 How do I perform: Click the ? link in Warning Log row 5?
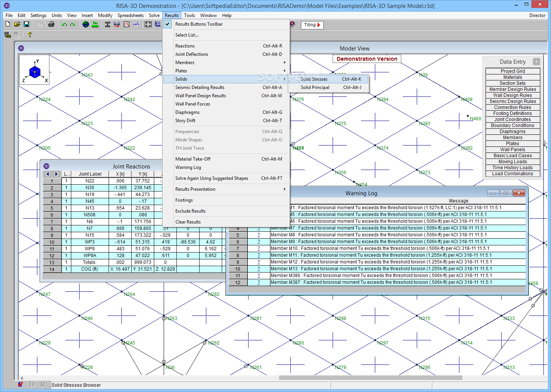(x=259, y=235)
